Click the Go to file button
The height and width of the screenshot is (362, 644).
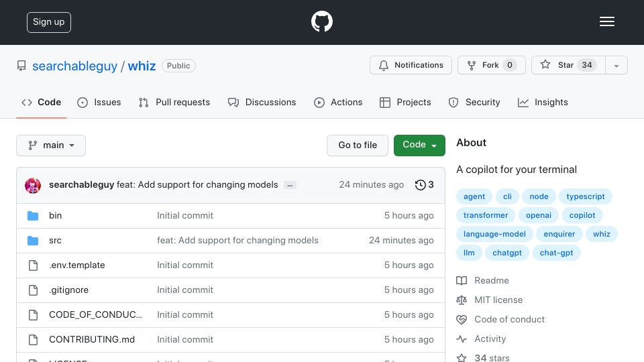[x=358, y=145]
